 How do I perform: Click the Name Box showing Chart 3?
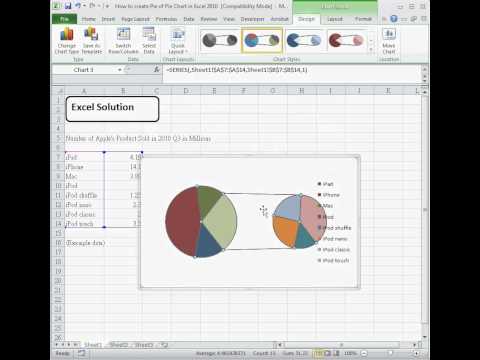(84, 70)
